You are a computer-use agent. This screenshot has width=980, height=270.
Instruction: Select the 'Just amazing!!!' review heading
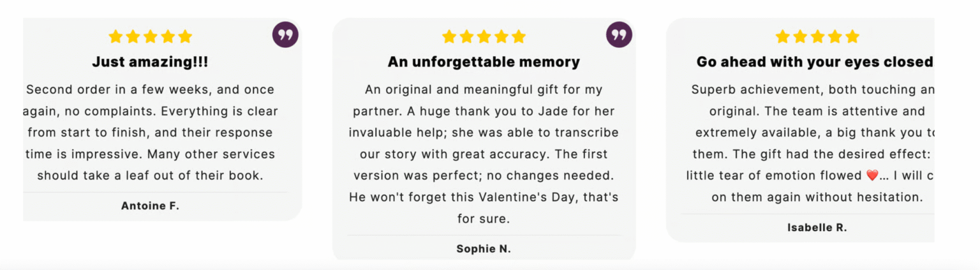[x=150, y=62]
